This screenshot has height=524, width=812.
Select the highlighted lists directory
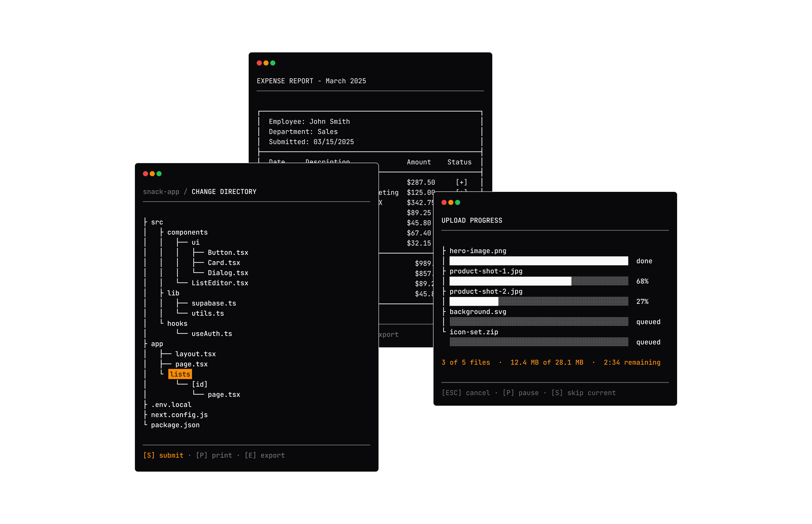click(x=180, y=374)
